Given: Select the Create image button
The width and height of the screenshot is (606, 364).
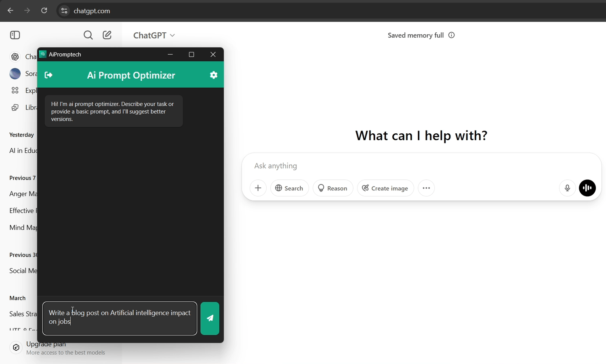Looking at the screenshot, I should 385,188.
